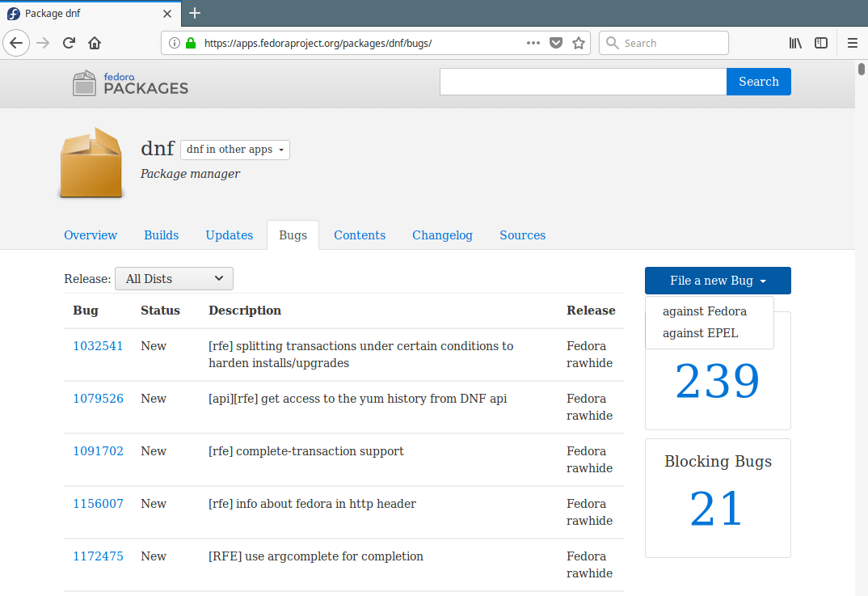Collapse the File a new Bug dropdown
This screenshot has width=868, height=596.
pos(718,281)
